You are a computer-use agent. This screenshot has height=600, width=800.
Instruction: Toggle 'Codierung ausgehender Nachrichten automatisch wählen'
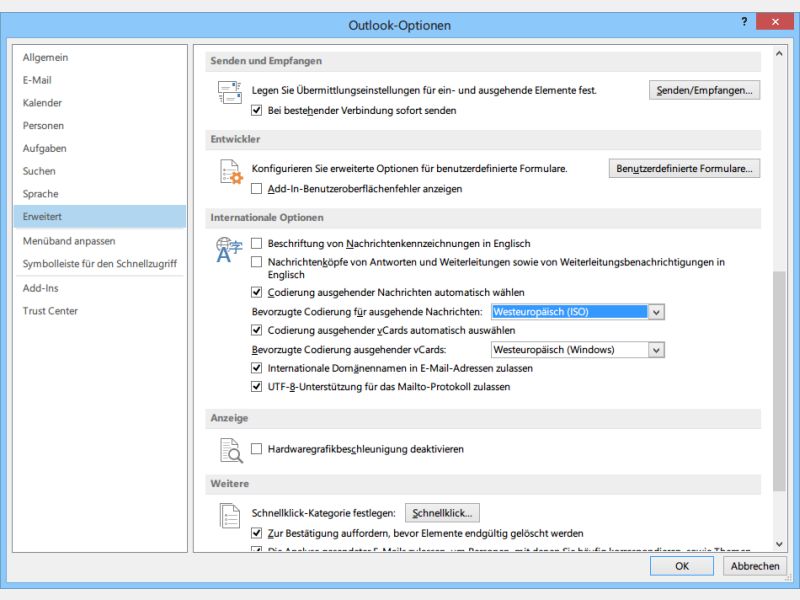pyautogui.click(x=257, y=292)
